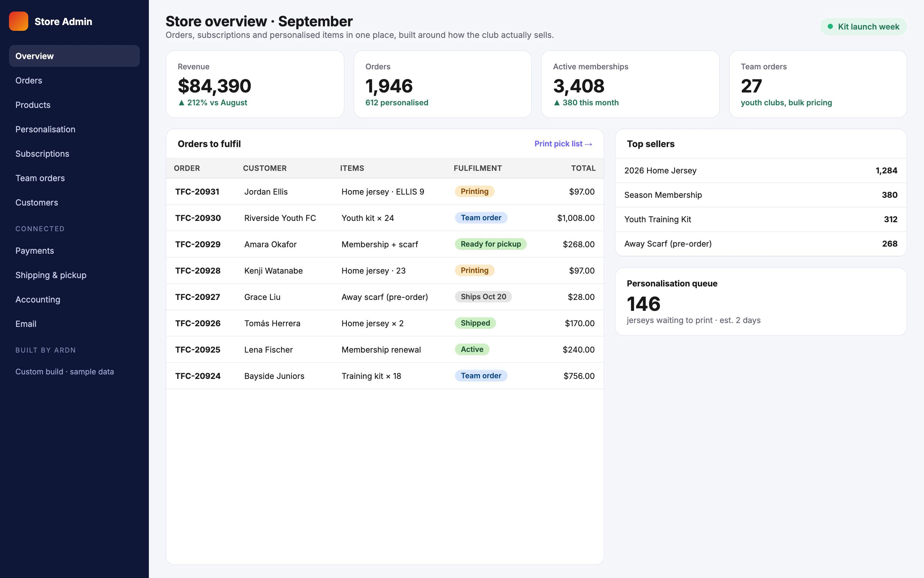Open Shipping & pickup settings

pos(74,275)
